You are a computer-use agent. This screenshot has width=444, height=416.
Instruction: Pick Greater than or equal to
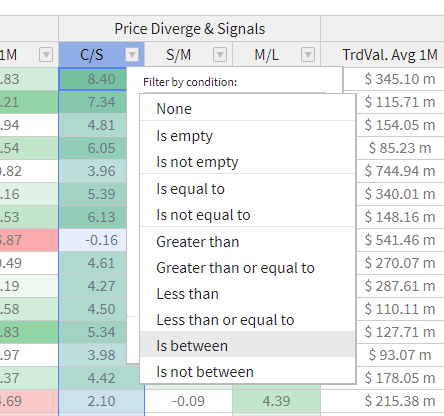248,268
